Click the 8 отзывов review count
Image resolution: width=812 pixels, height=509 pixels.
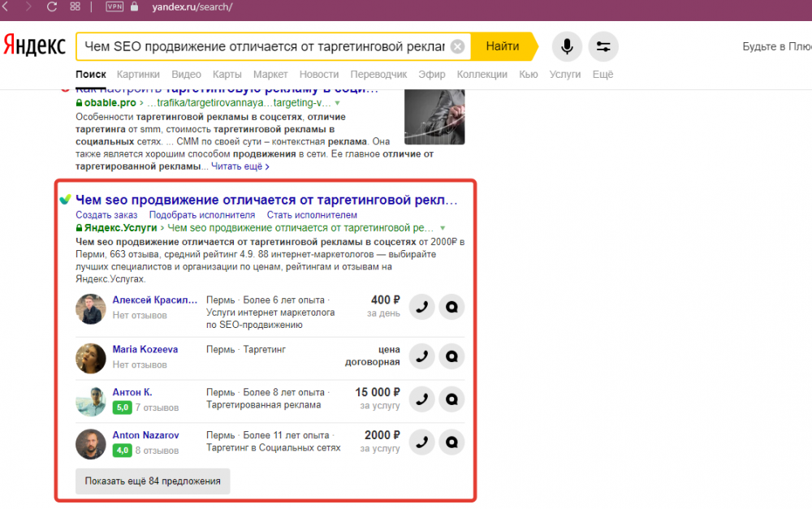pos(157,451)
